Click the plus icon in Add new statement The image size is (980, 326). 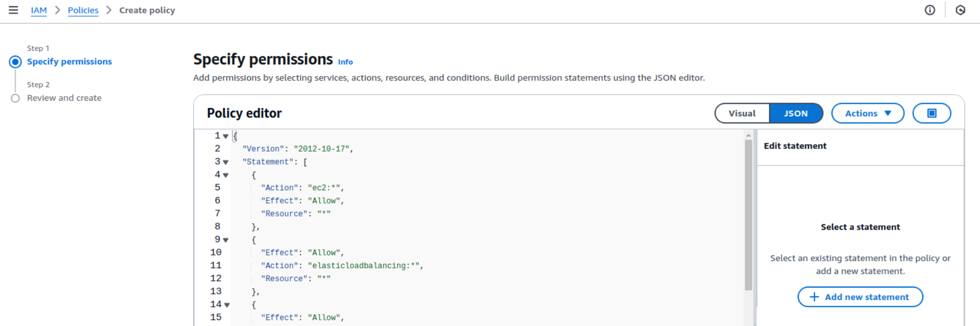pos(814,297)
